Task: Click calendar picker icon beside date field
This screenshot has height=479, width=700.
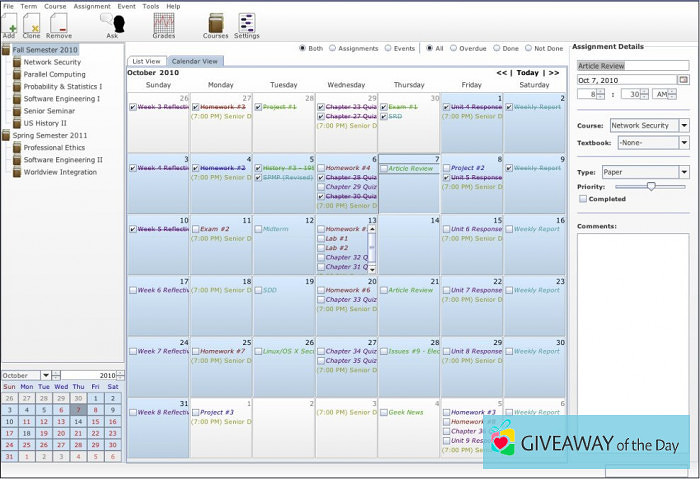Action: click(683, 79)
